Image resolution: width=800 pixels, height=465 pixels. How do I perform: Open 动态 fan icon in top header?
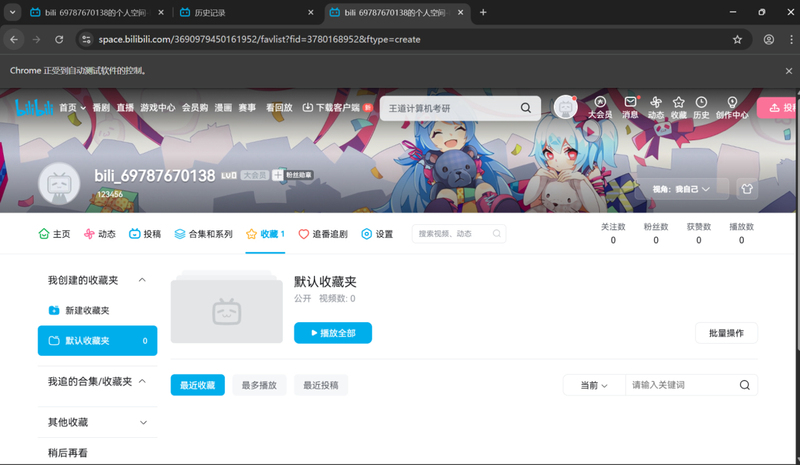point(656,108)
